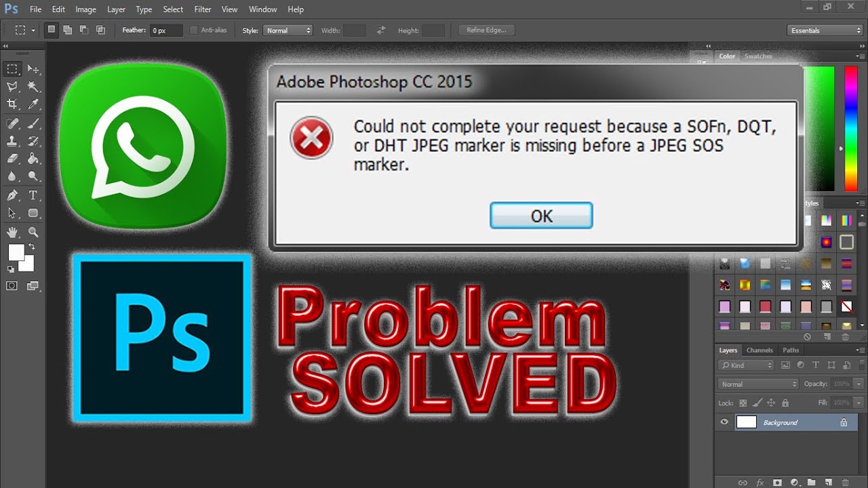Screen dimensions: 868x488
Task: Switch to the Channels tab
Action: pos(759,350)
